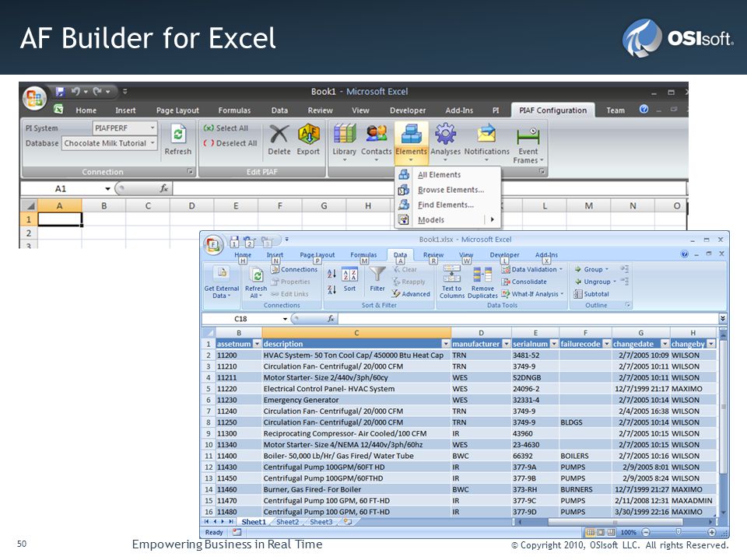Click Get External Data icon in Book1.xlsx
Image resolution: width=747 pixels, height=560 pixels.
[x=222, y=273]
